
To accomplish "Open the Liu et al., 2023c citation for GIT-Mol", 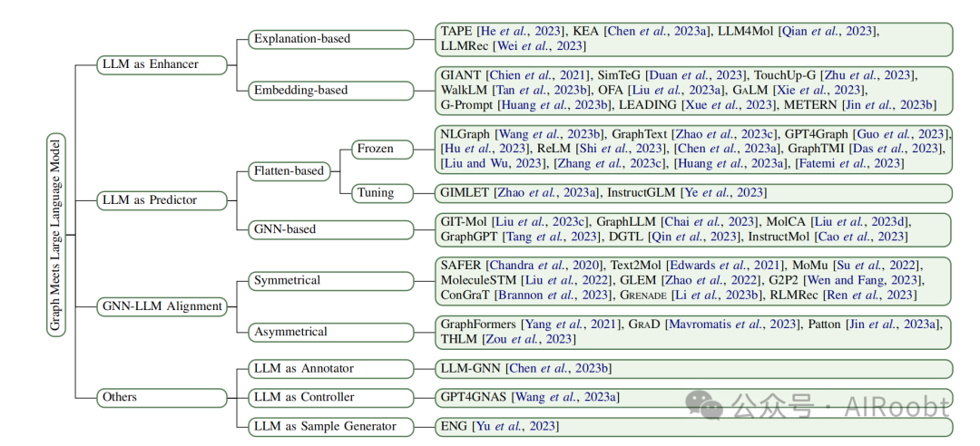I will 539,221.
